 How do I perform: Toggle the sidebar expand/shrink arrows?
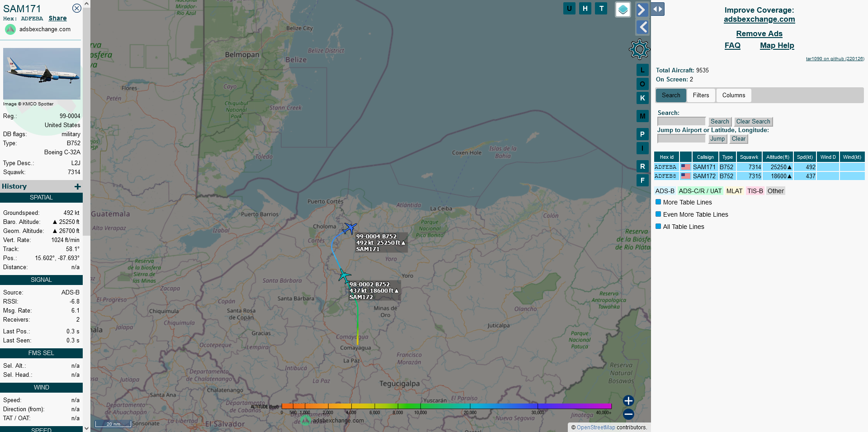[x=658, y=9]
